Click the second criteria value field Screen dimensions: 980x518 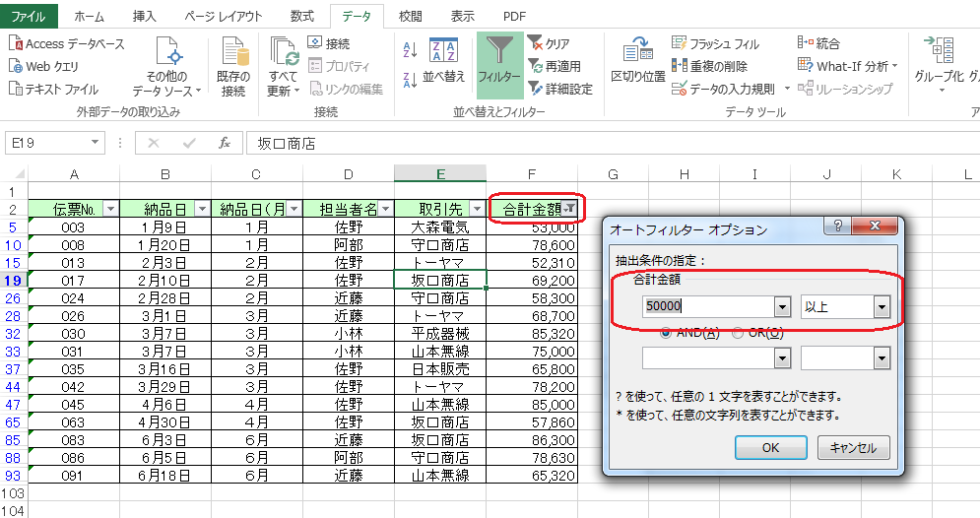[x=708, y=358]
